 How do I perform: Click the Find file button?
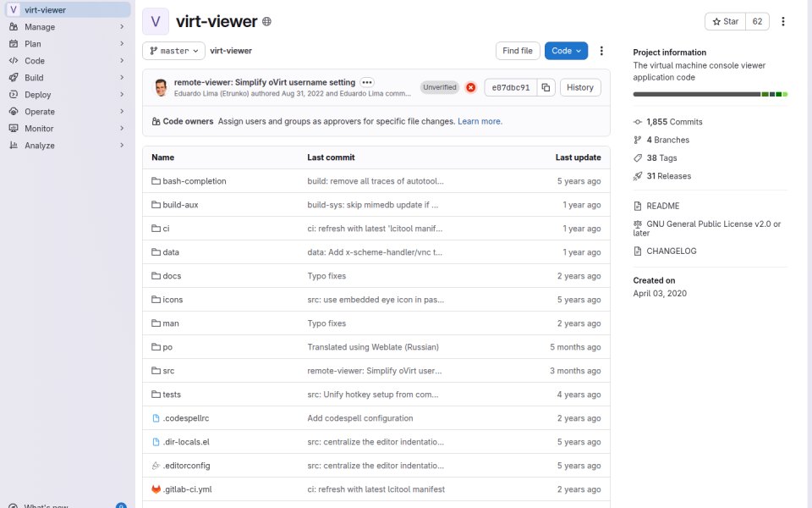point(518,51)
